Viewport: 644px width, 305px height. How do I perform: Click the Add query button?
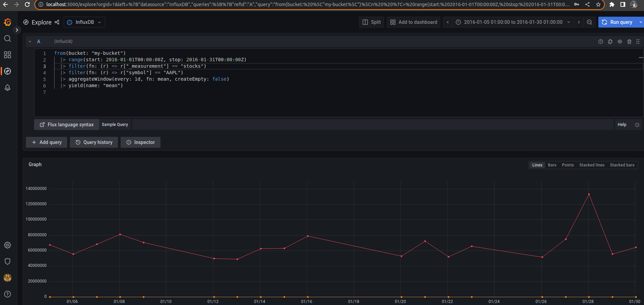tap(47, 142)
